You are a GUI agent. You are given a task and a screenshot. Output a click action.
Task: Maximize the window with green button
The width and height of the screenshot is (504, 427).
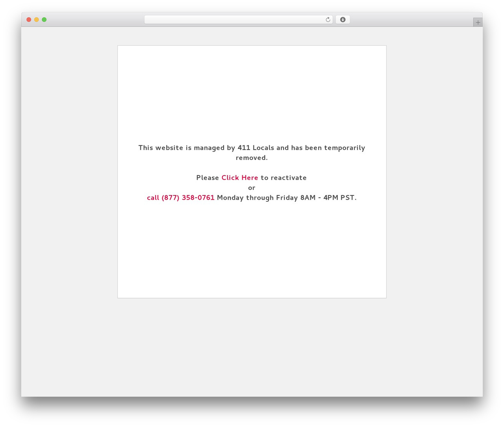44,20
